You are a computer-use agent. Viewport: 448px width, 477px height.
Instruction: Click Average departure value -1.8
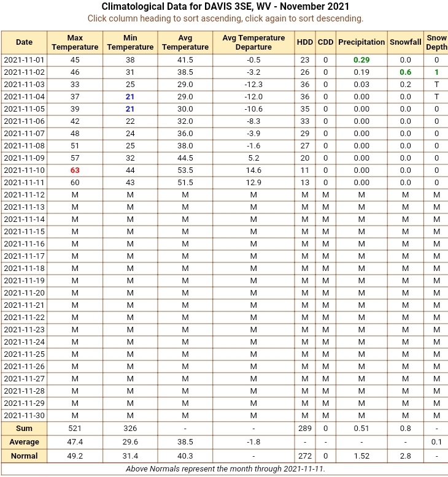pyautogui.click(x=253, y=442)
